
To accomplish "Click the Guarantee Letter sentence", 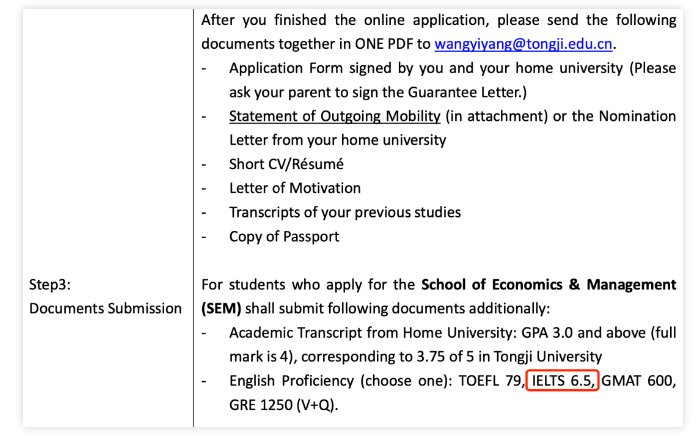I will (x=378, y=92).
